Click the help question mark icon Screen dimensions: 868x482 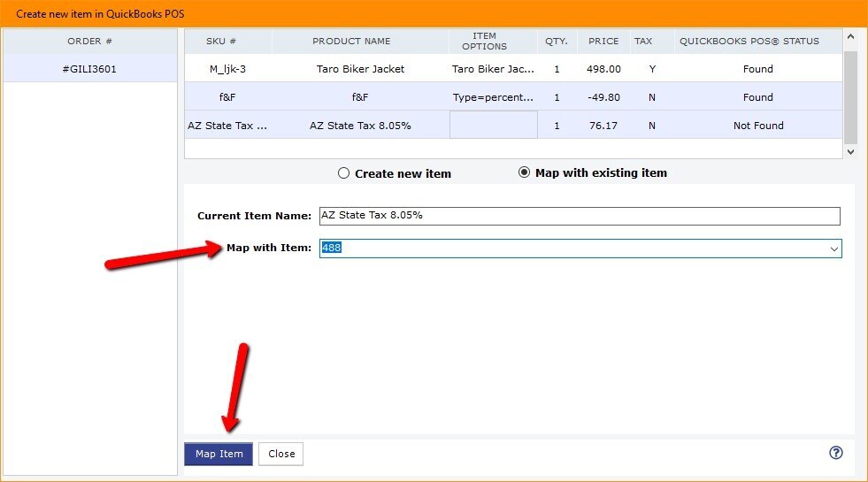coord(835,453)
